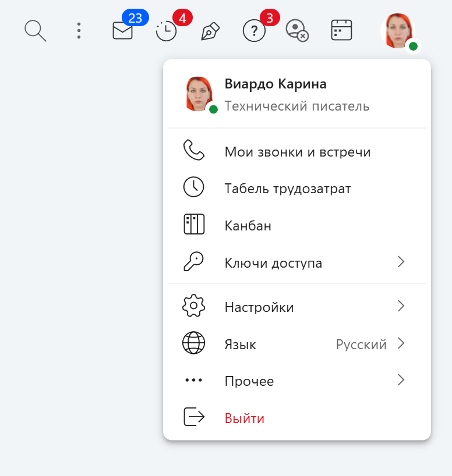Expand the chevron next to Русский
Viewport: 452px width, 476px height.
[x=401, y=343]
